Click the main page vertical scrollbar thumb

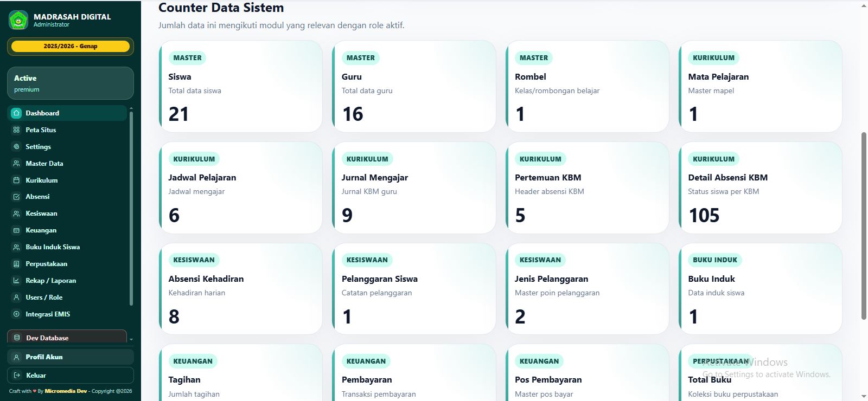(864, 226)
